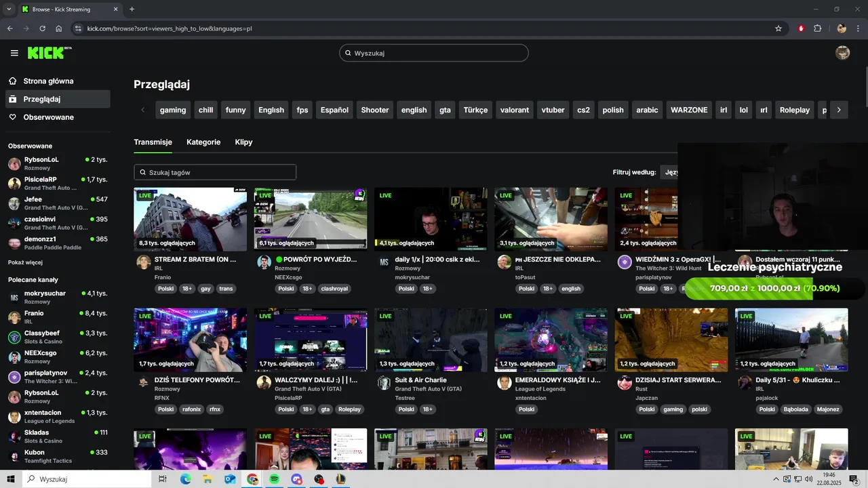Show next tags with right chevron
This screenshot has height=488, width=868.
tap(839, 110)
